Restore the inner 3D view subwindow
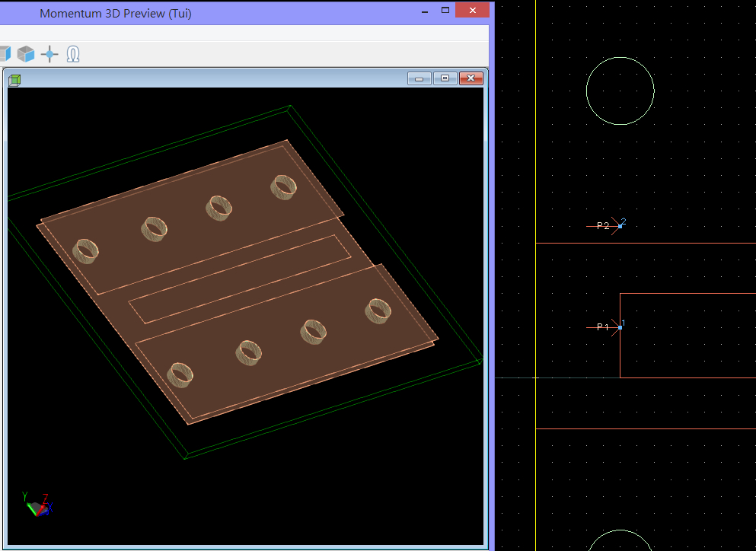Viewport: 756px width, 551px height. click(445, 78)
